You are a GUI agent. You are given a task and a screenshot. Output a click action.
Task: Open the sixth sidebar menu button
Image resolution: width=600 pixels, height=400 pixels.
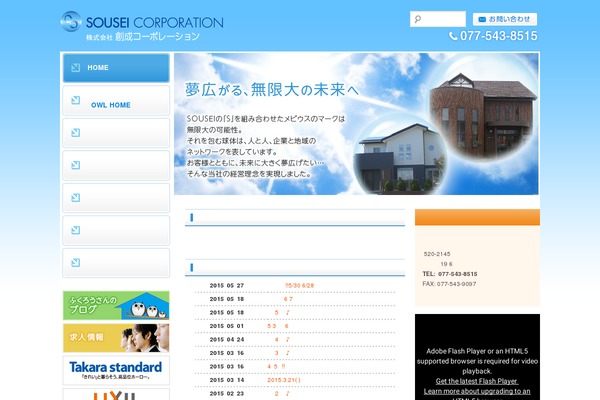(116, 230)
